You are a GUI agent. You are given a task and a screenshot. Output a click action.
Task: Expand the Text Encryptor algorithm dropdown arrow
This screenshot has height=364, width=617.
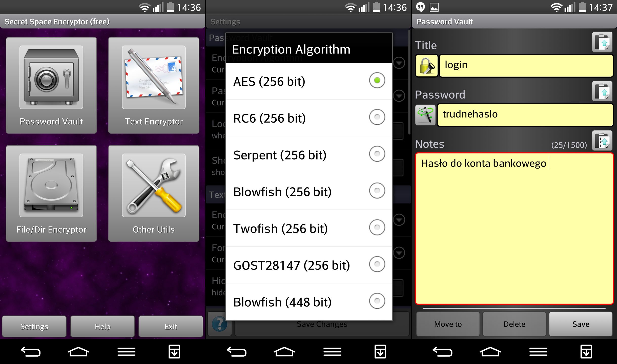pos(399,220)
